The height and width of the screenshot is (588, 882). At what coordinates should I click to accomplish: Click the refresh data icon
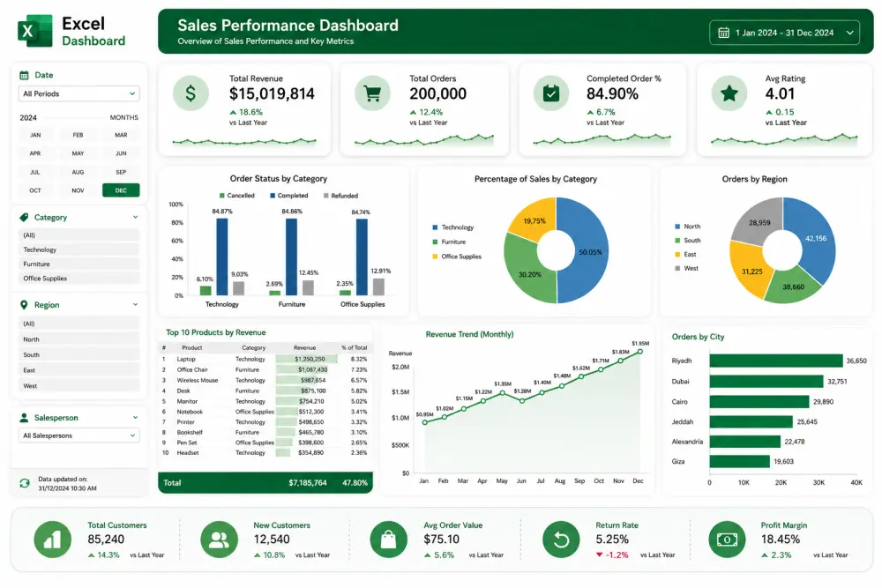pyautogui.click(x=25, y=483)
